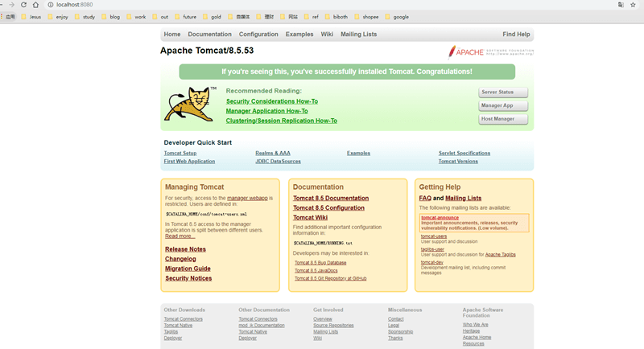Open the gold bookmark folder
Image resolution: width=644 pixels, height=349 pixels.
coord(213,17)
